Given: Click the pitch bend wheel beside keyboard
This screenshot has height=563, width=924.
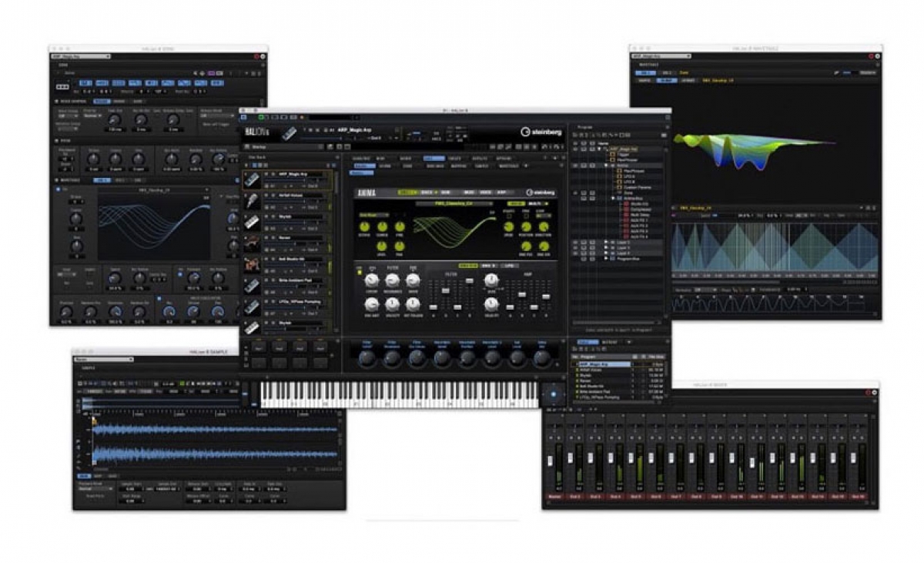Looking at the screenshot, I should point(246,393).
